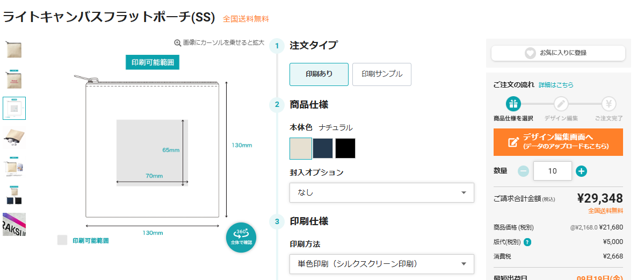Select the first product thumbnail image

14,49
